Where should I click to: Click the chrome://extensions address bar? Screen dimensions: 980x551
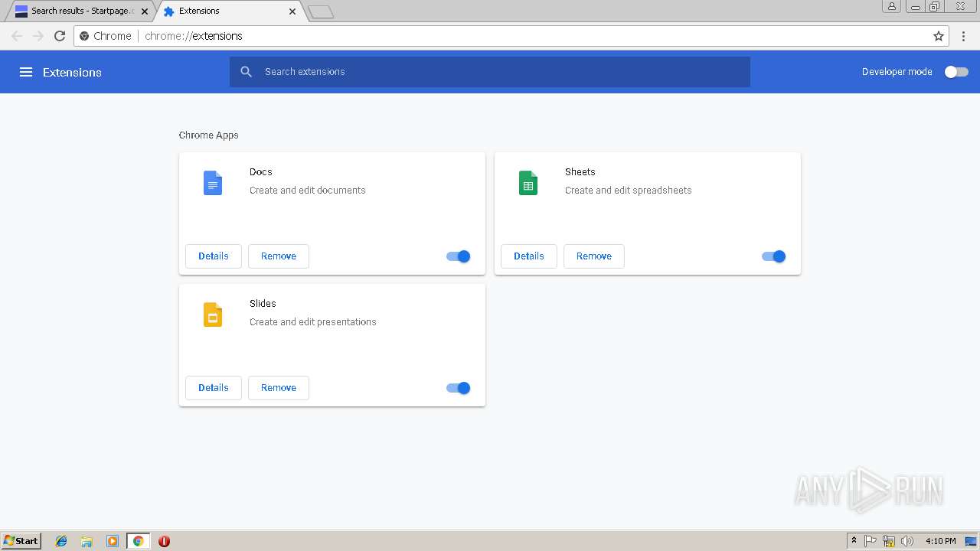[511, 36]
